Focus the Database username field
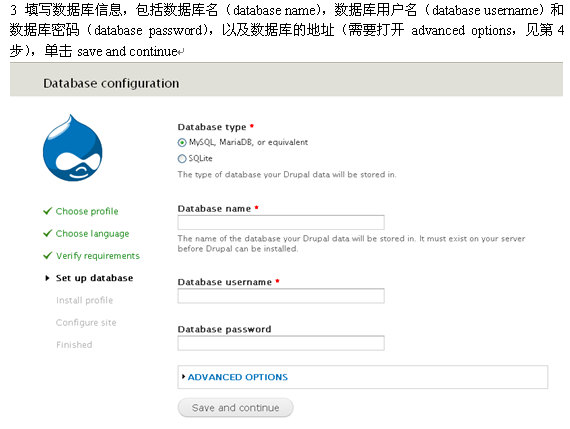 281,296
